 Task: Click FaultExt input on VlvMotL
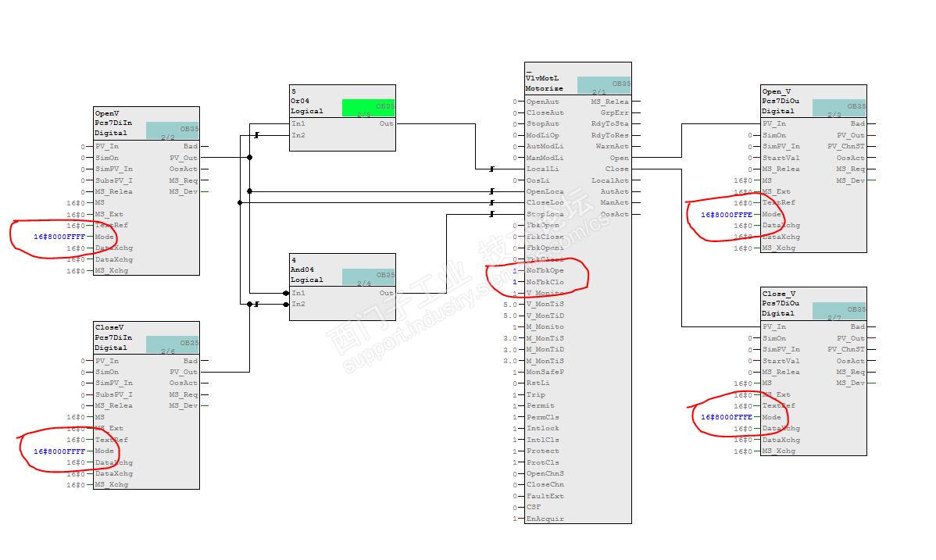tap(545, 496)
